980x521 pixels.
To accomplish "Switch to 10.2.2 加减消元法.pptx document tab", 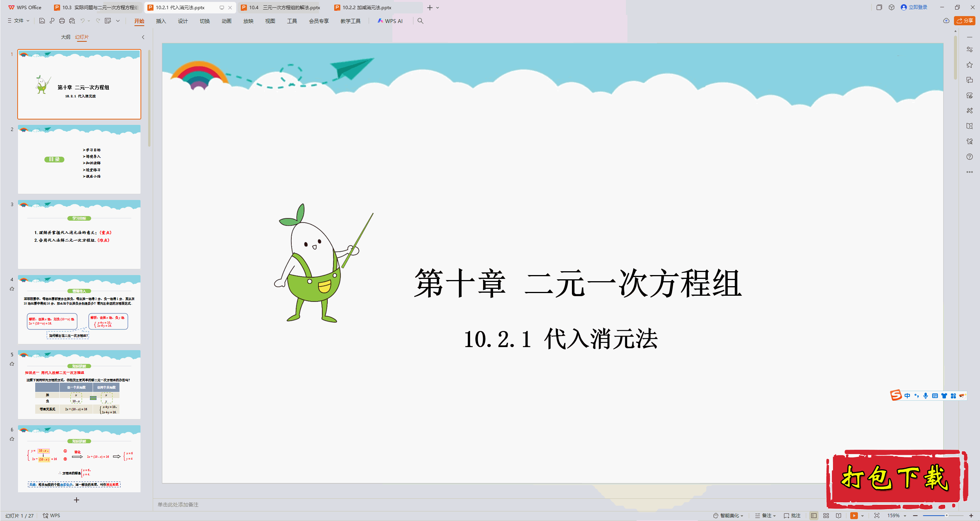I will (x=367, y=7).
